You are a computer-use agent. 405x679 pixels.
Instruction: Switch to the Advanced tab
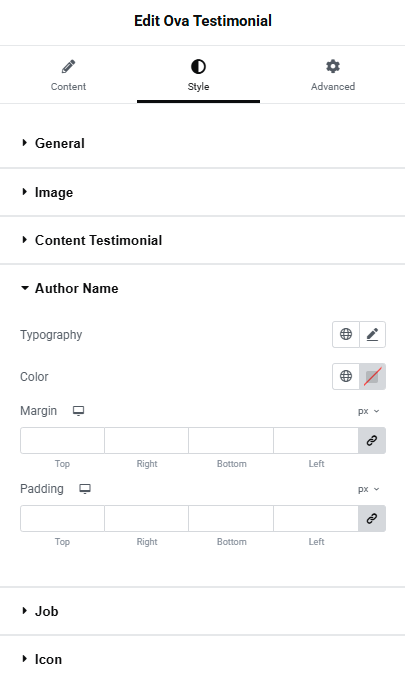click(x=333, y=74)
